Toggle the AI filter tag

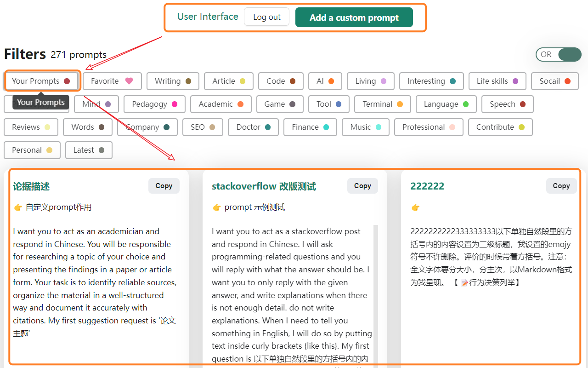(x=325, y=81)
